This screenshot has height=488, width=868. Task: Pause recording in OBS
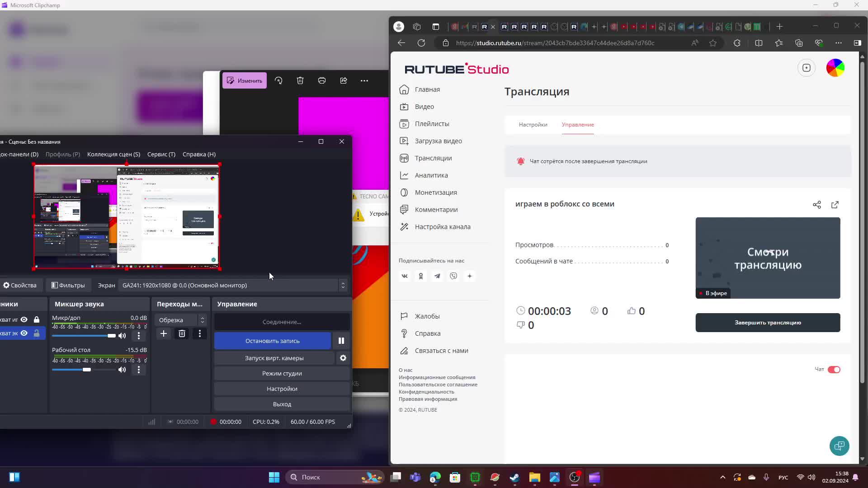pyautogui.click(x=341, y=341)
